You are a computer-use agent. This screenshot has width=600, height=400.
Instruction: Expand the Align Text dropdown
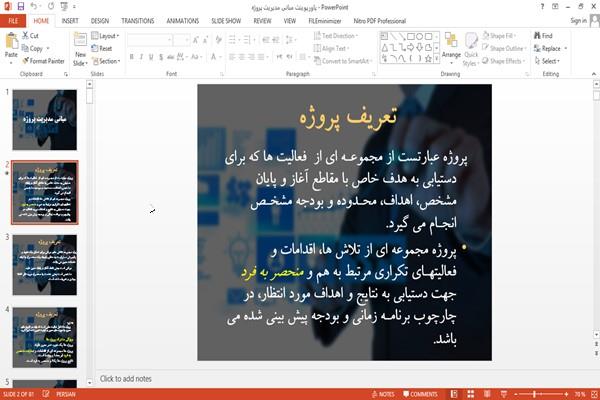coord(331,48)
